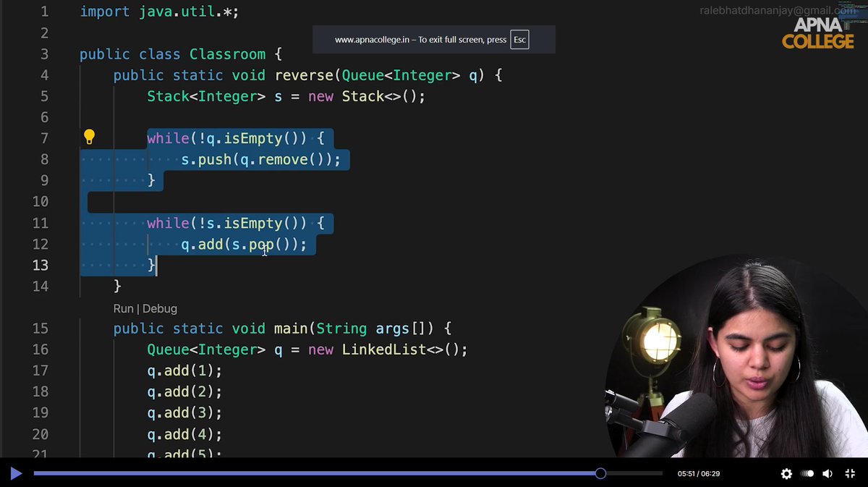Image resolution: width=868 pixels, height=487 pixels.
Task: Click 'main' method name on line 15
Action: point(291,329)
